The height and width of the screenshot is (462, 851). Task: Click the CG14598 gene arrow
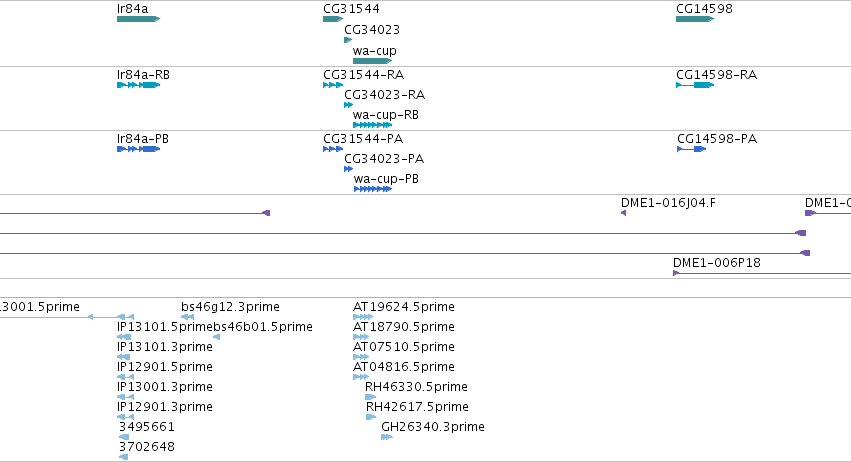695,19
